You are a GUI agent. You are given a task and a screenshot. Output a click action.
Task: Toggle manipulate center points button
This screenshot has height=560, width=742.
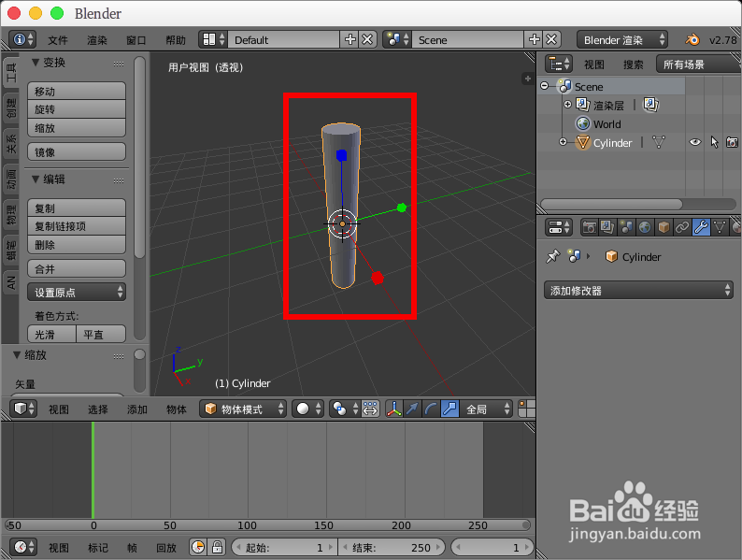[x=370, y=409]
